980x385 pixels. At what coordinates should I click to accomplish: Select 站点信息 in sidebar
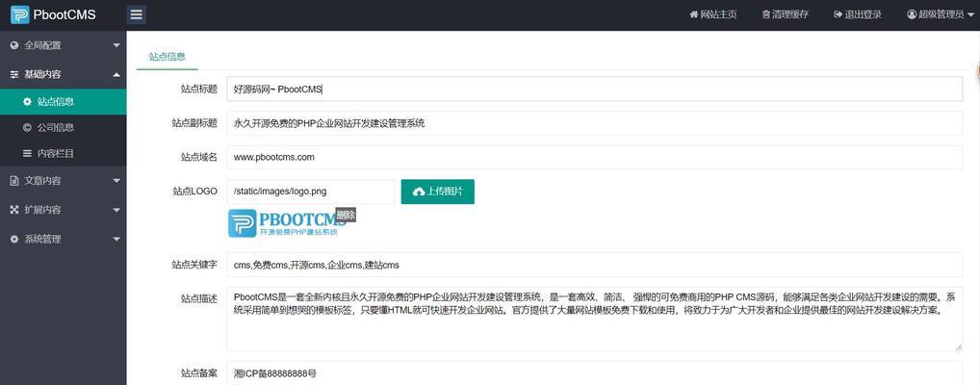pyautogui.click(x=64, y=102)
